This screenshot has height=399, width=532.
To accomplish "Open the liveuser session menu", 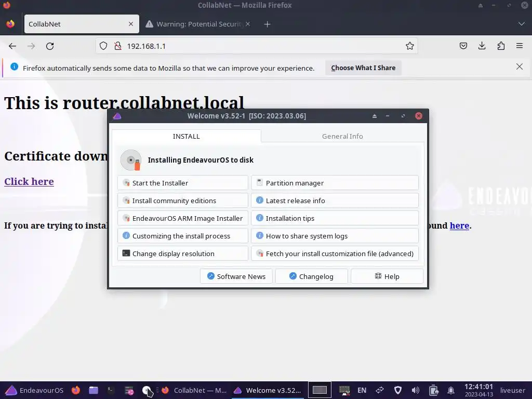I will coord(512,390).
